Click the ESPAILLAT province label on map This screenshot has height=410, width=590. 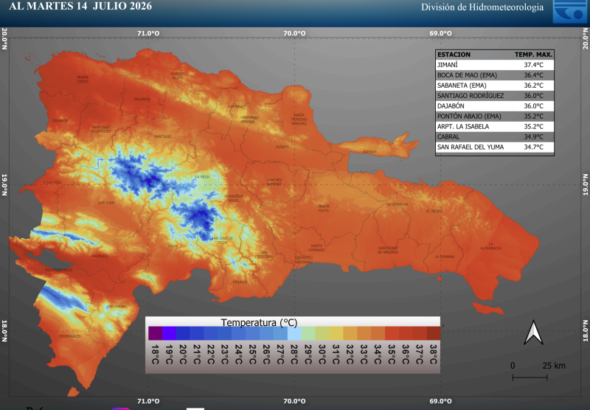point(236,106)
